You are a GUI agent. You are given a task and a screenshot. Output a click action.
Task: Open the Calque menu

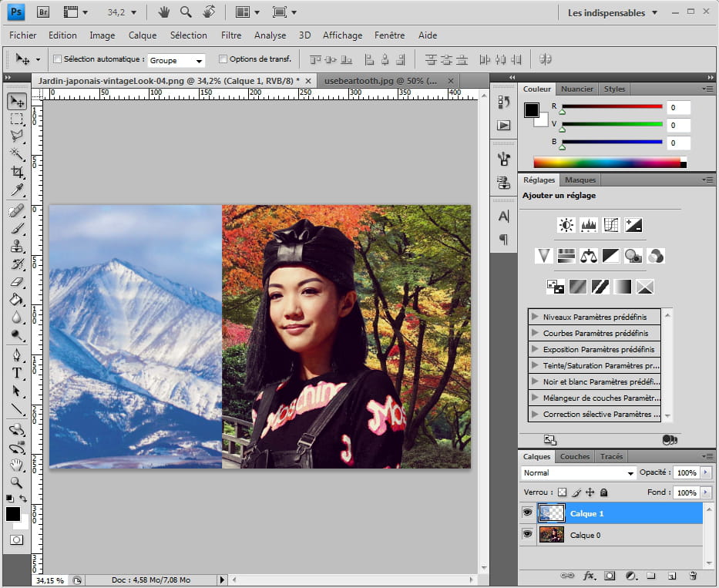point(143,35)
